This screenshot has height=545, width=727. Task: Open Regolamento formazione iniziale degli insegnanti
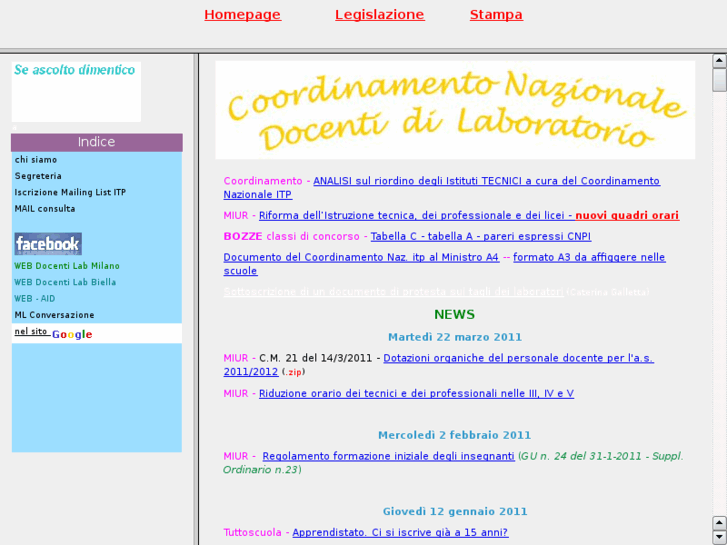click(389, 456)
